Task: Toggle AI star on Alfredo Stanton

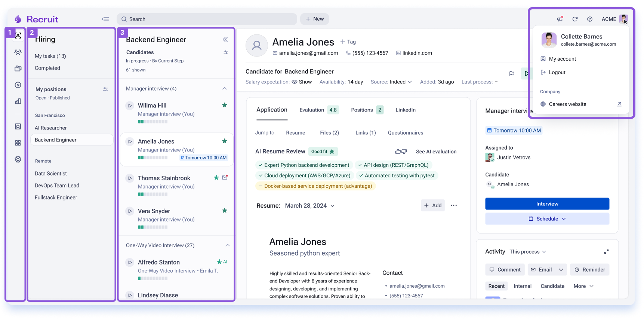Action: pyautogui.click(x=222, y=262)
